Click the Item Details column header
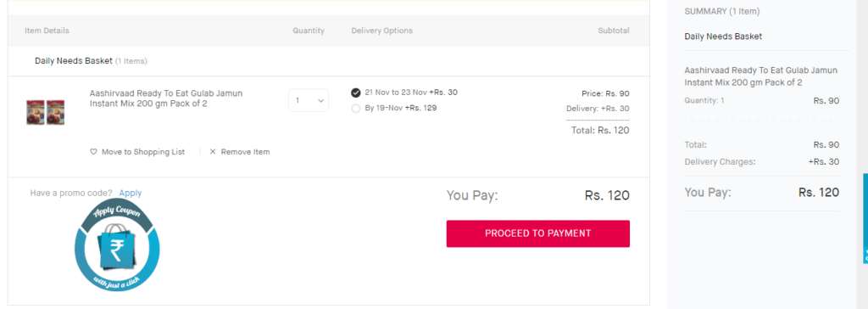 coord(47,31)
